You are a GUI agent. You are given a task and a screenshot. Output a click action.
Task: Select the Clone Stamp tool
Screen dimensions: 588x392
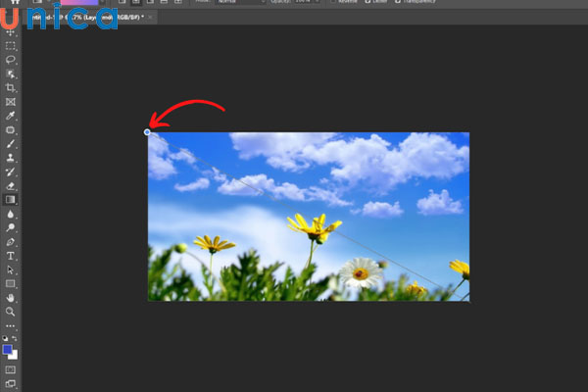click(x=10, y=158)
